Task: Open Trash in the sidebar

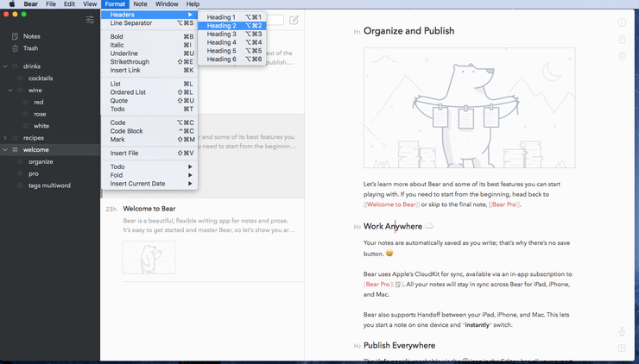Action: tap(30, 48)
